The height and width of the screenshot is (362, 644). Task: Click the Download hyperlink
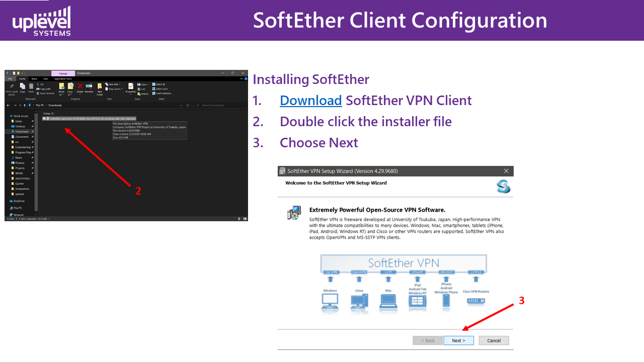click(311, 100)
